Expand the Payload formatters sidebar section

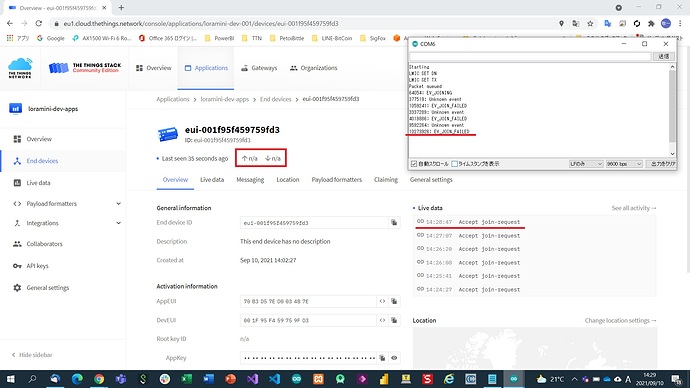118,204
